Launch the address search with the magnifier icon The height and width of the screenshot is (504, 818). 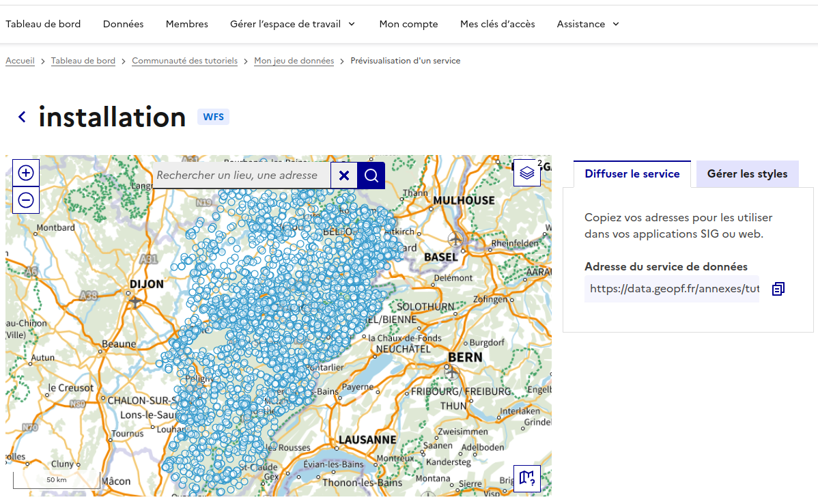pos(371,176)
